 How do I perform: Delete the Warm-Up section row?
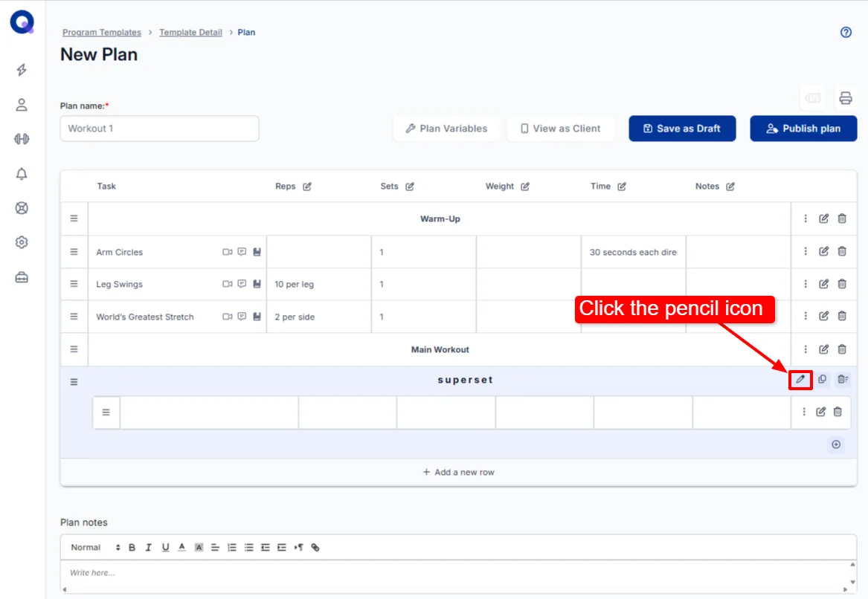(x=842, y=218)
